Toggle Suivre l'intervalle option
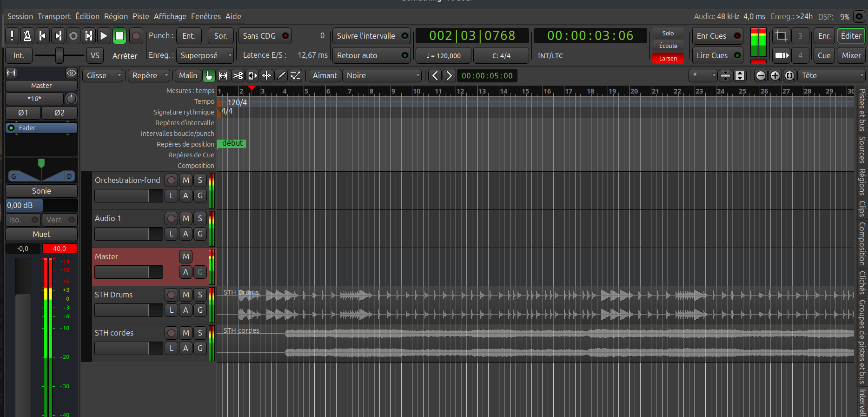This screenshot has height=417, width=868. [371, 36]
